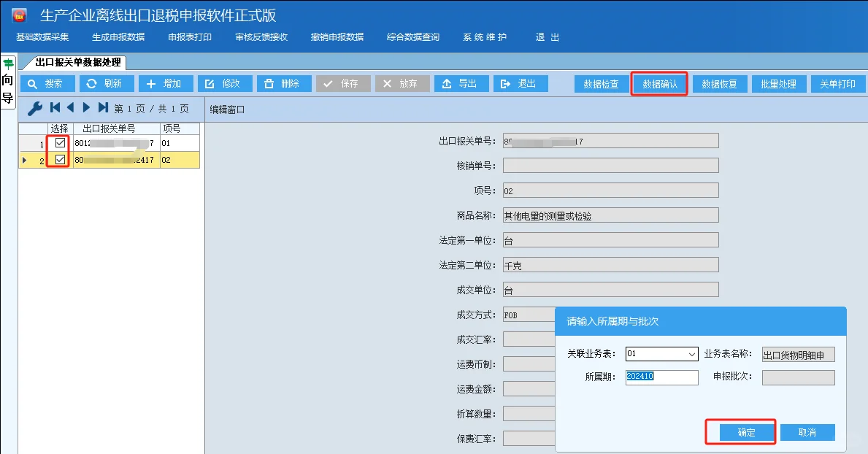Export data with the 导出 icon
Image resolution: width=868 pixels, height=454 pixels.
[x=461, y=83]
